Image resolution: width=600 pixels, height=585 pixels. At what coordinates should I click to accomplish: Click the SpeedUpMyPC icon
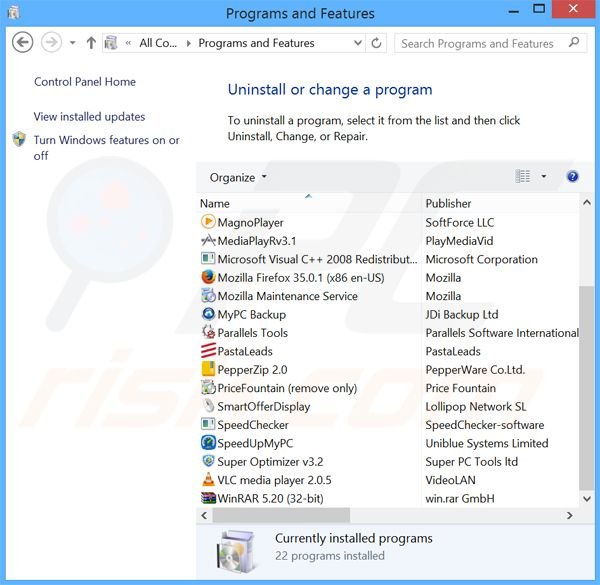208,443
